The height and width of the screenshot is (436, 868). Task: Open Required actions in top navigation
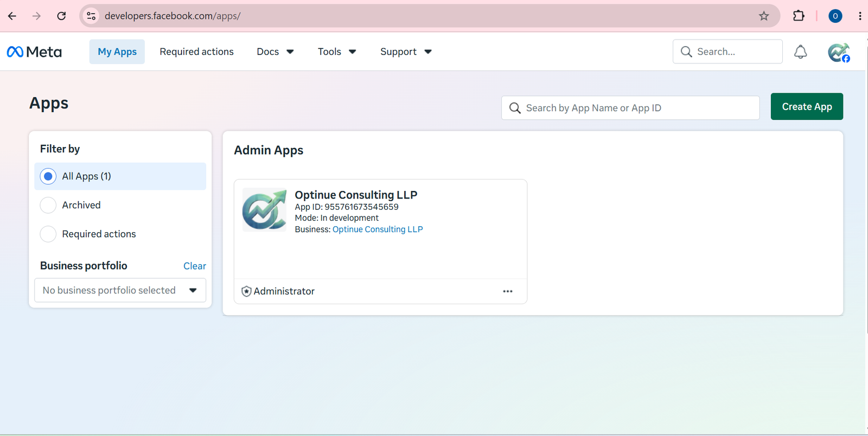[196, 52]
